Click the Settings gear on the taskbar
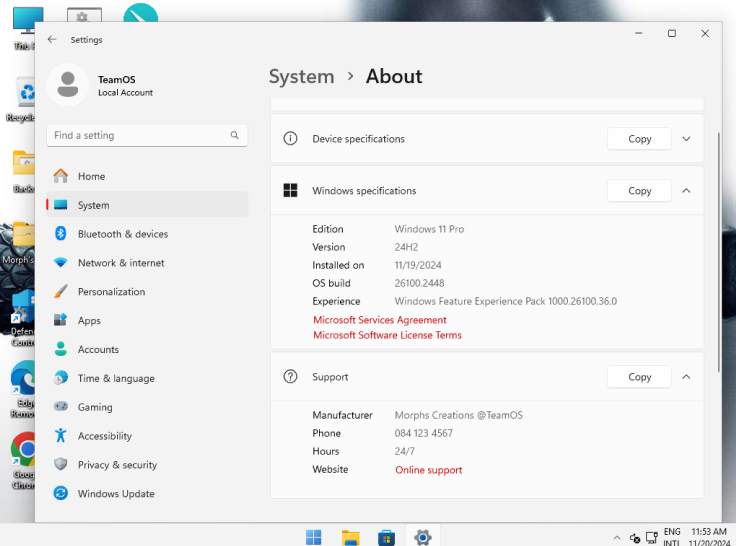Viewport: 736px width, 546px height. [422, 537]
